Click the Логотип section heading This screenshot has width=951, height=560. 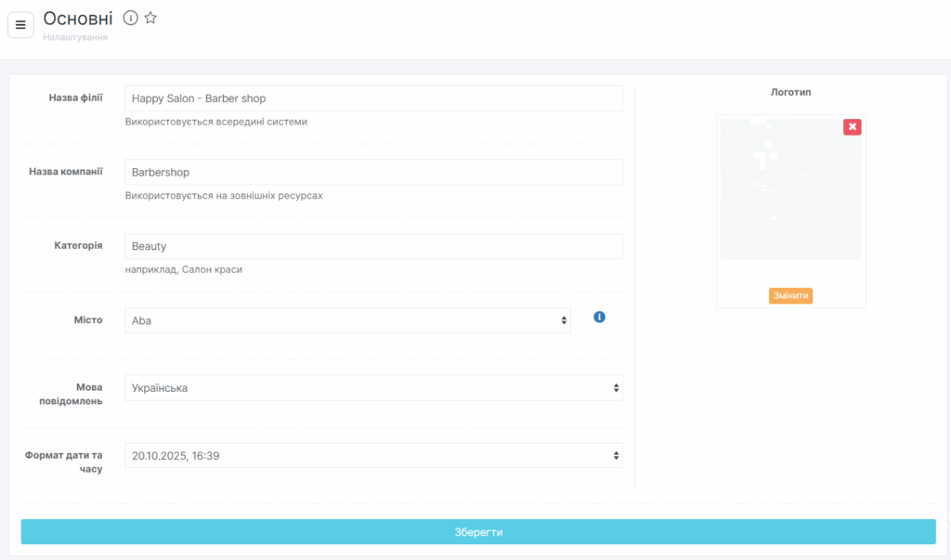790,92
